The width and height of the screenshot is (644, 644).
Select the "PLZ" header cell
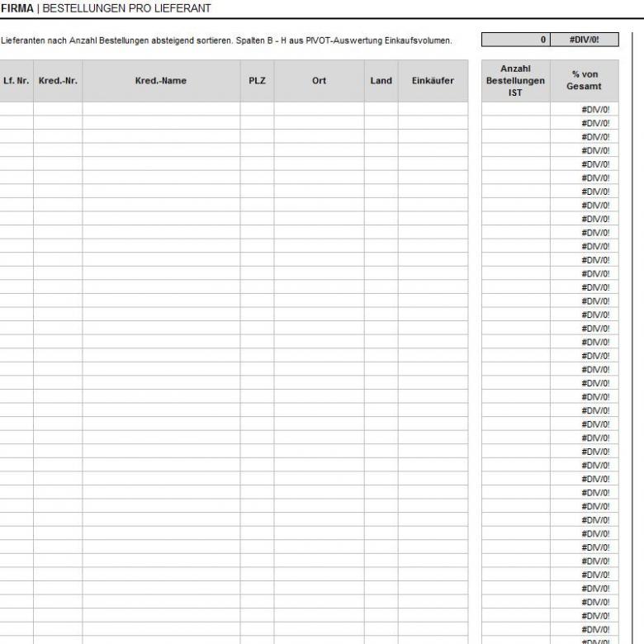point(257,81)
